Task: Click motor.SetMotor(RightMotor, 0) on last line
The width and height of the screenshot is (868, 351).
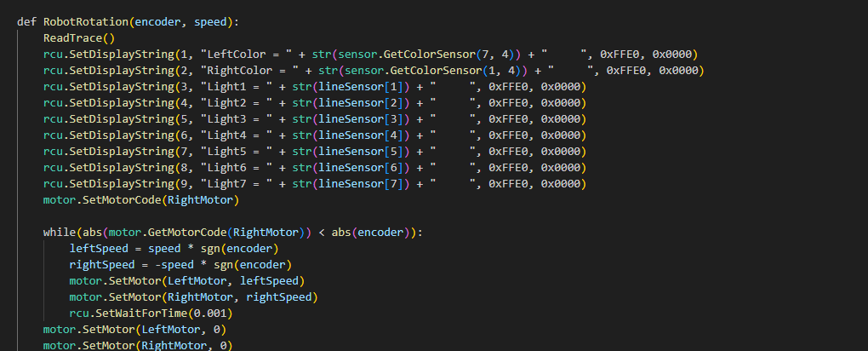Action: coord(138,345)
